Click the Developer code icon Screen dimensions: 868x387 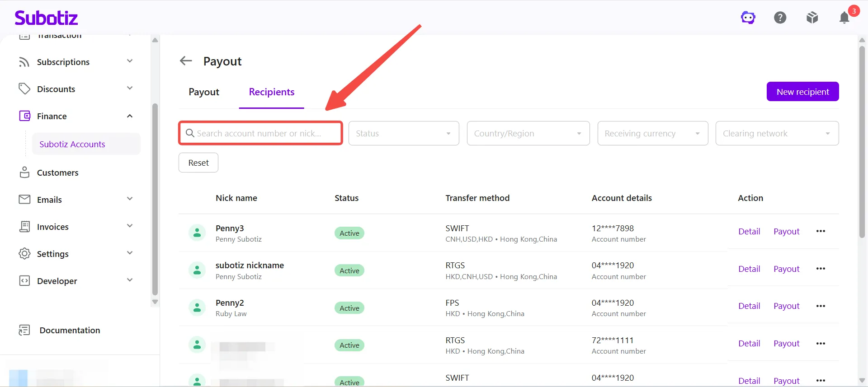(24, 281)
